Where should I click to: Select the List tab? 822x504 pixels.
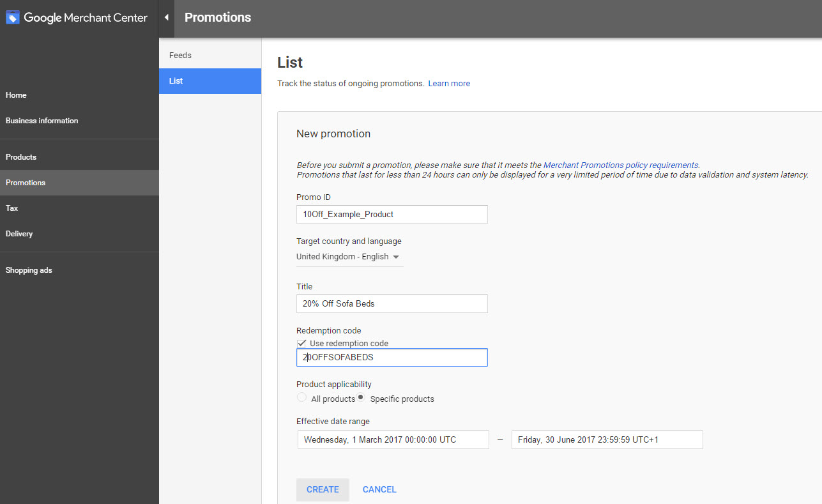coord(177,80)
